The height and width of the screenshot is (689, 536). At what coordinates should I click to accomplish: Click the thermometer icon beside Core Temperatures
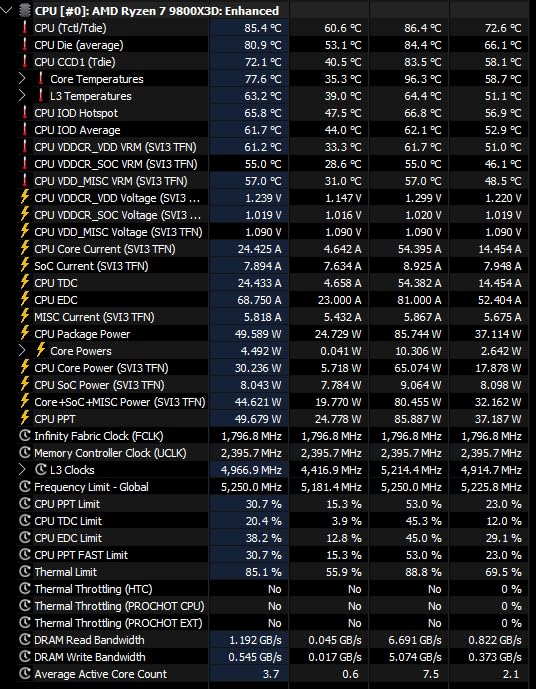coord(40,79)
